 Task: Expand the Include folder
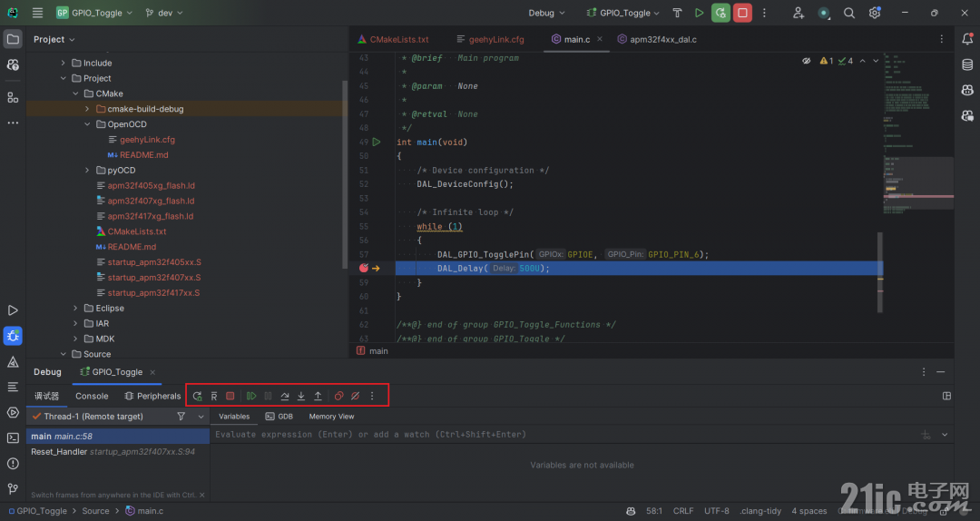click(x=64, y=63)
